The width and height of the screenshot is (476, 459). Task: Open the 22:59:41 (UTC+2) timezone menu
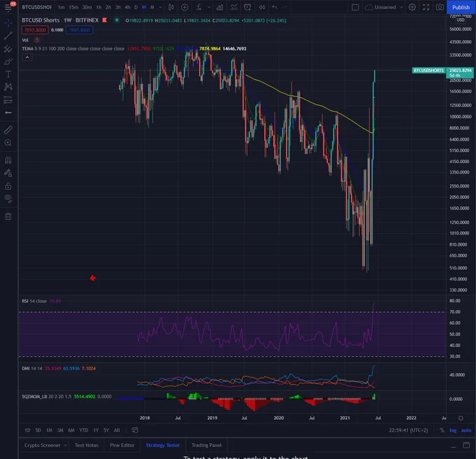click(x=408, y=430)
